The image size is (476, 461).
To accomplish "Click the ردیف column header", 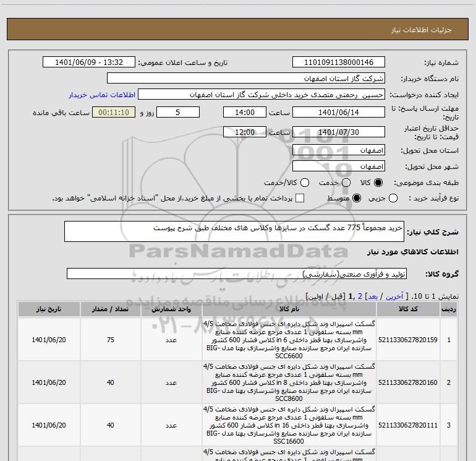I will pos(449,309).
